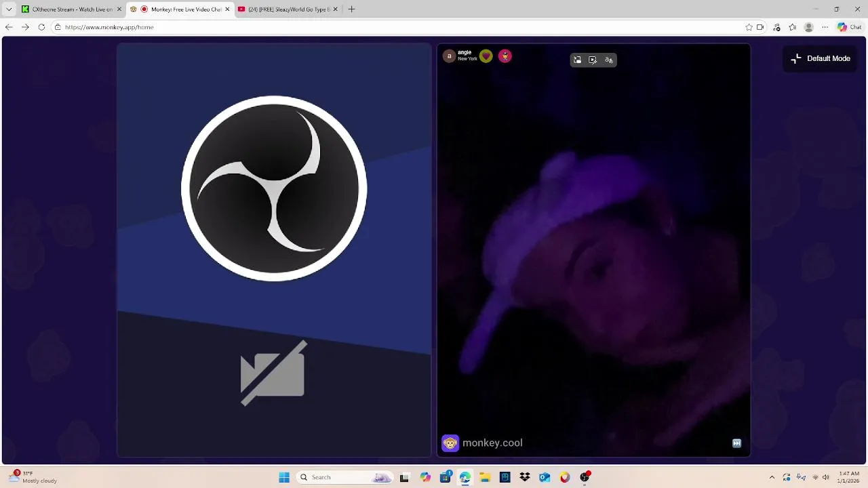Click the switch camera icon on video
The height and width of the screenshot is (488, 868).
click(577, 60)
